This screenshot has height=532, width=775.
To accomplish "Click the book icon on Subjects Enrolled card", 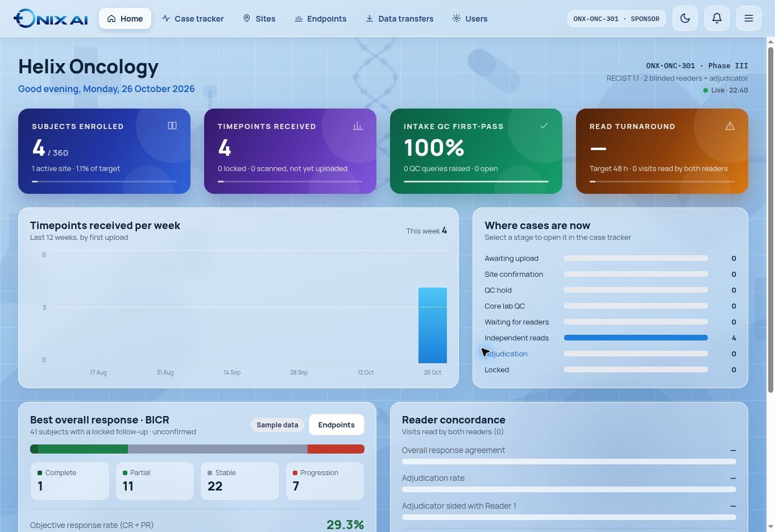I will pos(172,126).
